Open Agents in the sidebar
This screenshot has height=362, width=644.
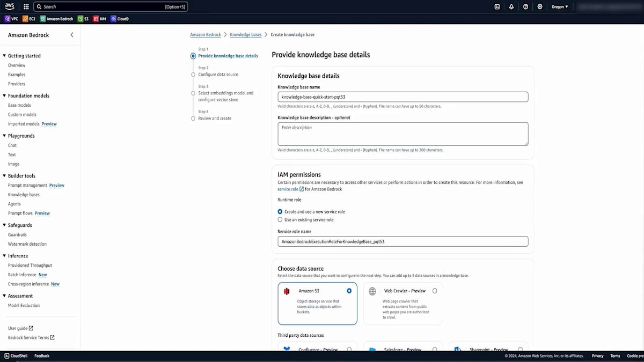14,204
